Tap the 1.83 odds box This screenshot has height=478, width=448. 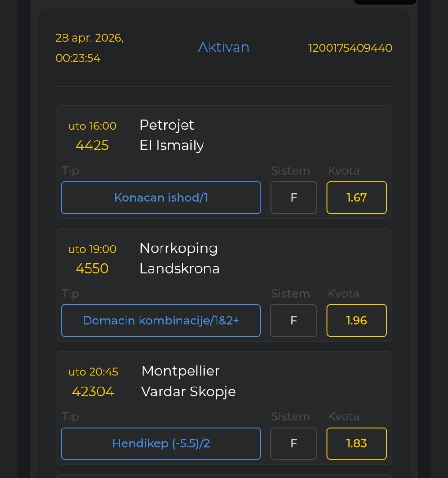click(x=357, y=443)
